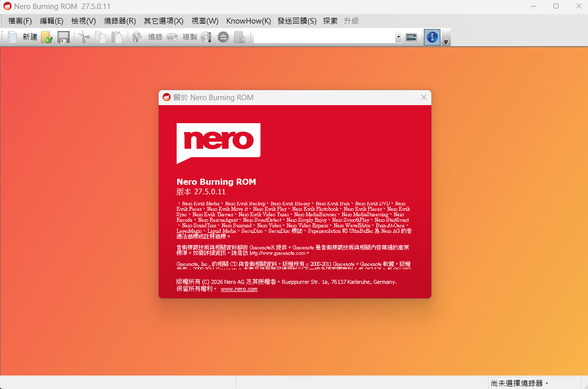The height and width of the screenshot is (389, 588).
Task: Open the 檢視(V) menu
Action: [84, 21]
